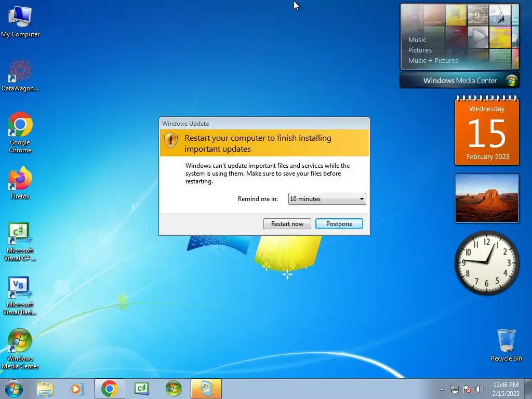Open the Start menu orb
The height and width of the screenshot is (399, 532).
pos(14,389)
